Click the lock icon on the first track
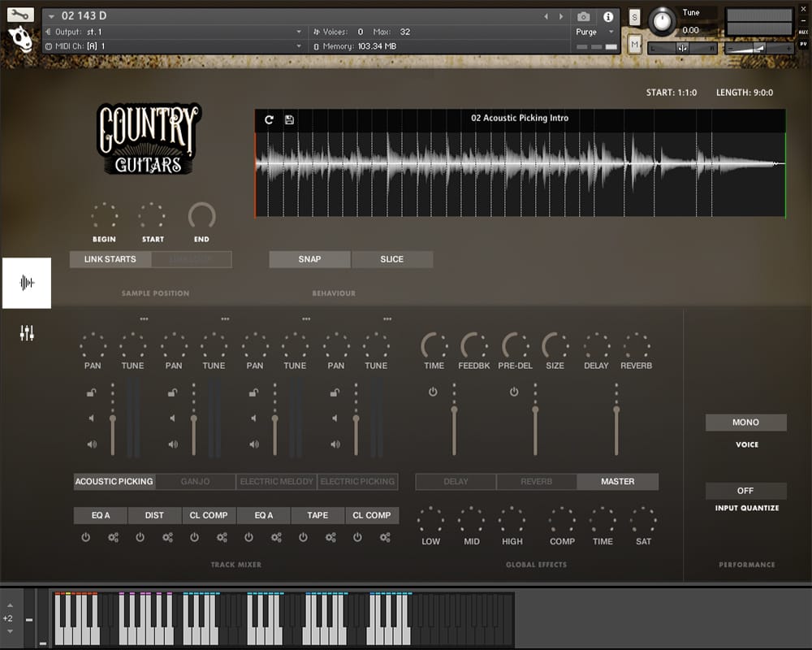The height and width of the screenshot is (650, 812). pyautogui.click(x=92, y=393)
